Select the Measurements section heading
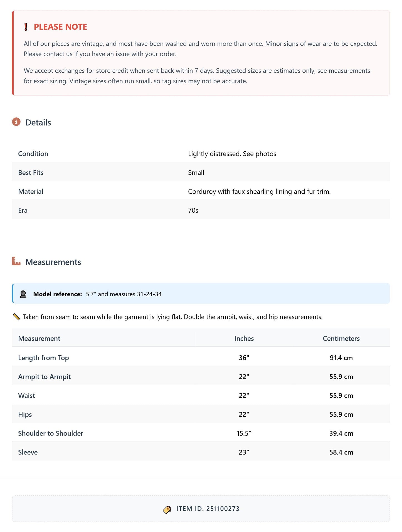The width and height of the screenshot is (402, 532). tap(53, 262)
